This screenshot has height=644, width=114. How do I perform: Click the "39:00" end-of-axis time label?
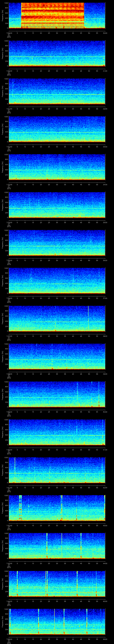(x=105, y=374)
